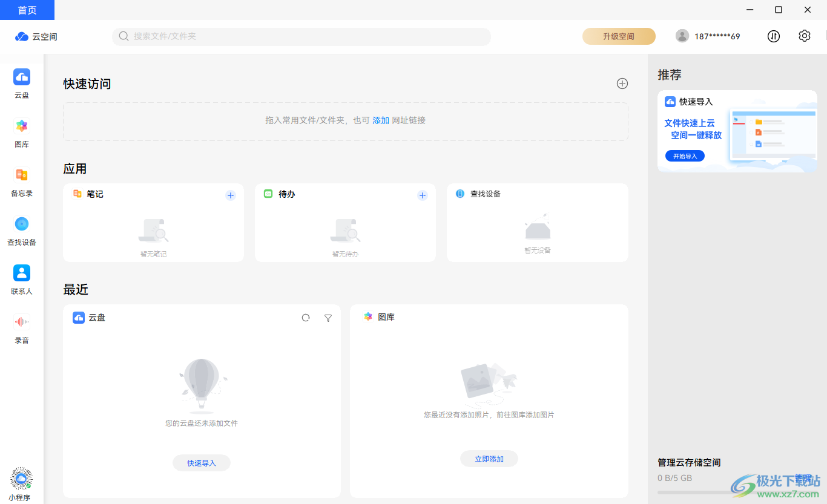This screenshot has width=827, height=504.
Task: Open the 备忘录 memo sidebar icon
Action: point(22,175)
